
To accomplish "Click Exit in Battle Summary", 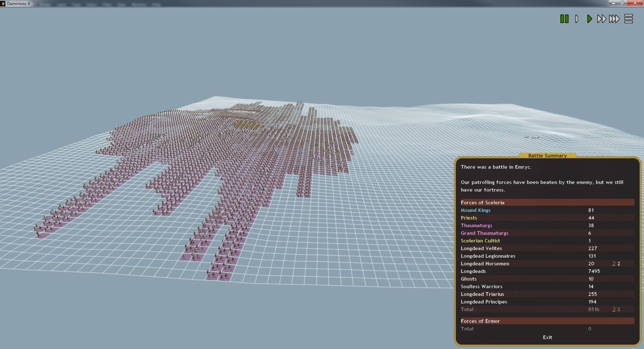I will (x=547, y=337).
